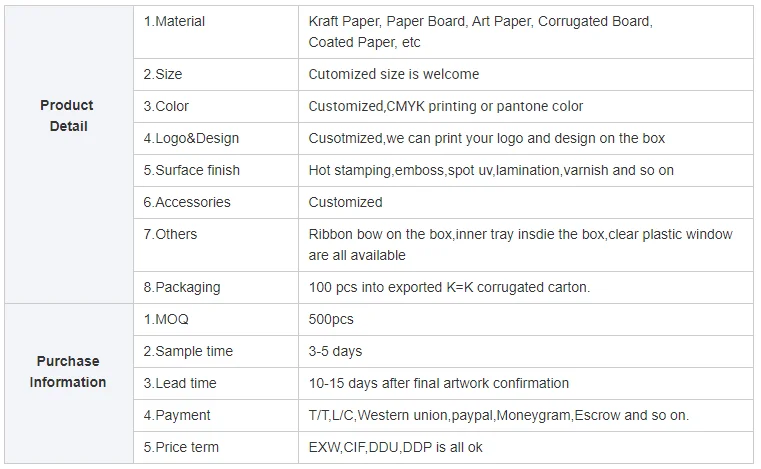The image size is (761, 469).
Task: Select the 4.Logo&Design row label
Action: (x=191, y=138)
